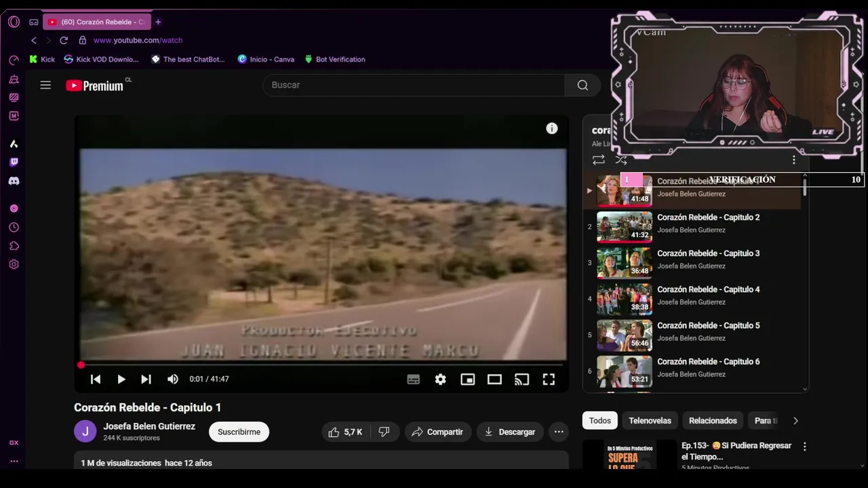Play the paused video
868x488 pixels.
pos(121,380)
